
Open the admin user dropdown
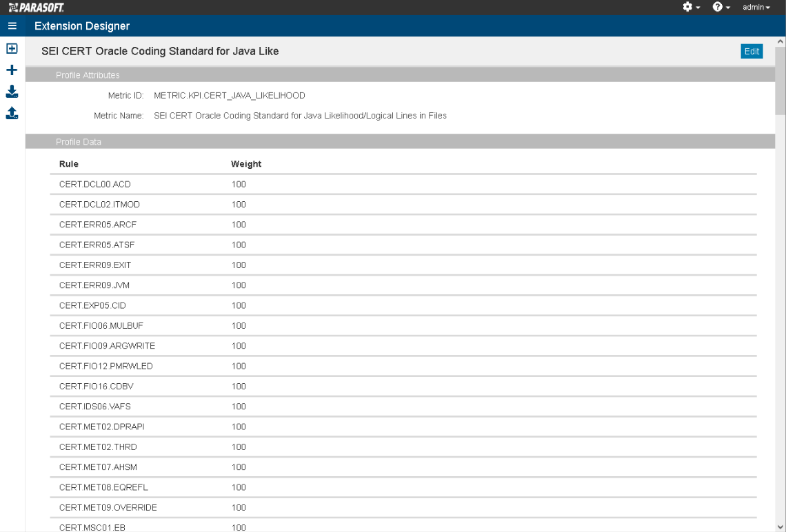point(756,7)
